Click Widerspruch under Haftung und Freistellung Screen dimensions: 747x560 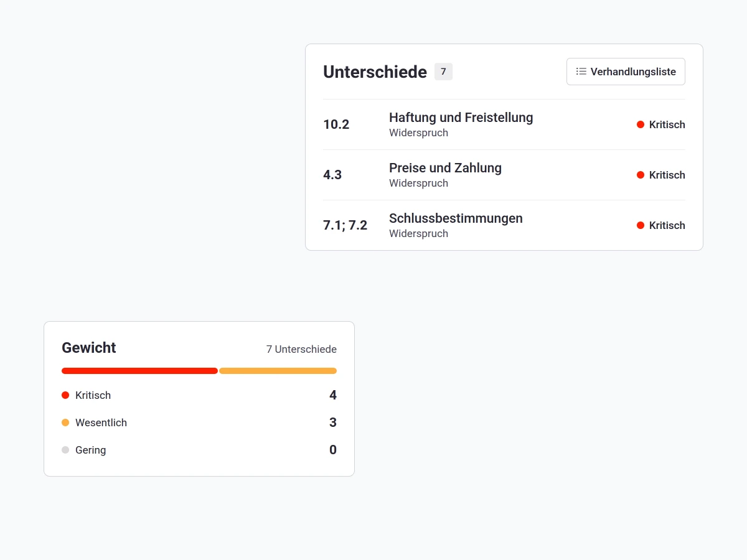tap(418, 133)
